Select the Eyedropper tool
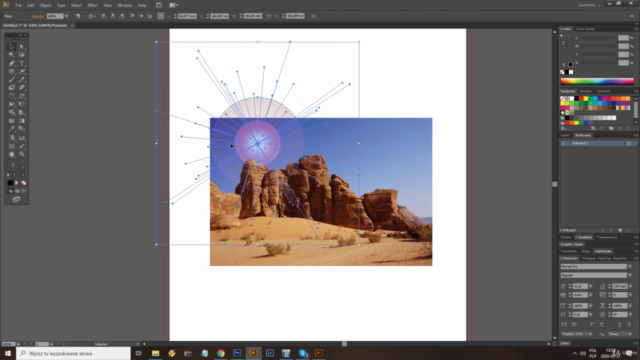This screenshot has height=360, width=640. pyautogui.click(x=11, y=129)
